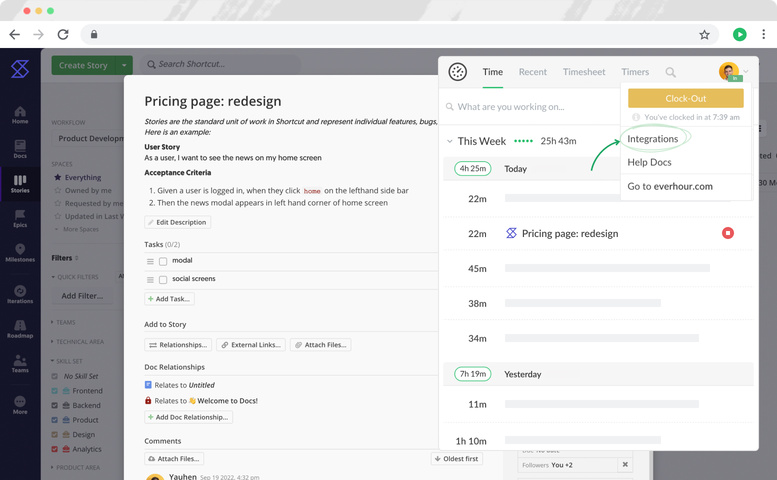Open Iterations in left sidebar

[20, 295]
